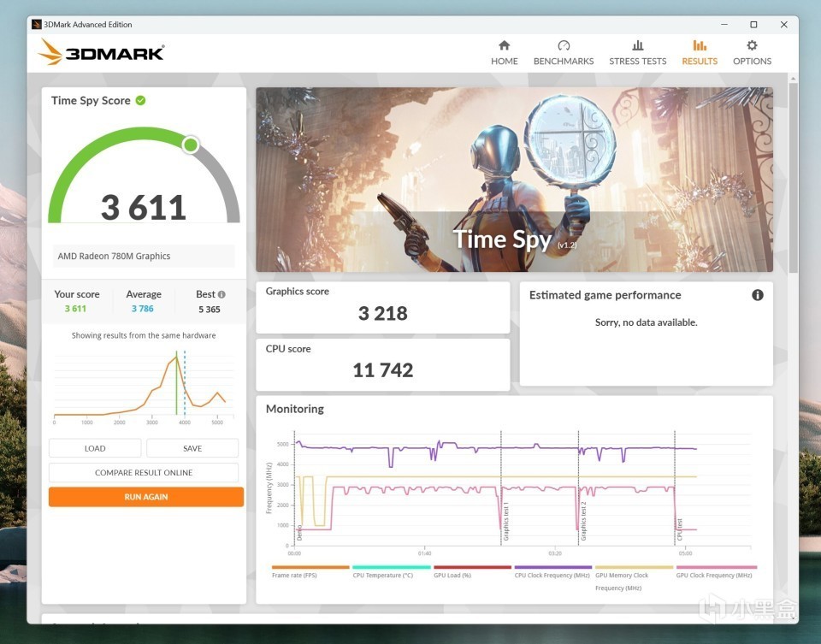
Task: Click Your score value 3 611
Action: pyautogui.click(x=75, y=309)
